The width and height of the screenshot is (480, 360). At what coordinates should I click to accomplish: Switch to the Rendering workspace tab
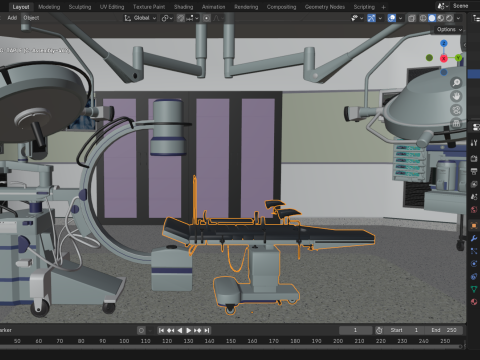(x=246, y=7)
